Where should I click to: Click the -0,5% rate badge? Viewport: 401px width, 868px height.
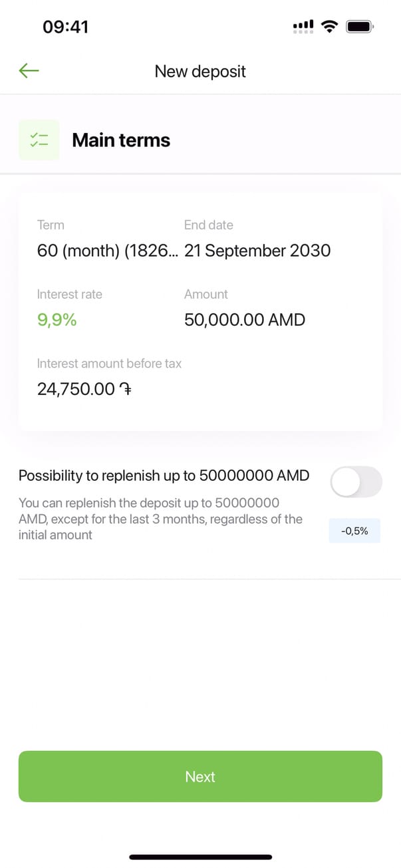click(x=354, y=531)
